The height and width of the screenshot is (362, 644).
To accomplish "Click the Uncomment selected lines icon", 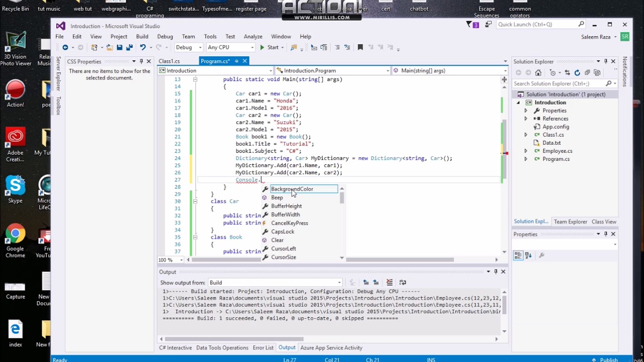I will 324,47.
